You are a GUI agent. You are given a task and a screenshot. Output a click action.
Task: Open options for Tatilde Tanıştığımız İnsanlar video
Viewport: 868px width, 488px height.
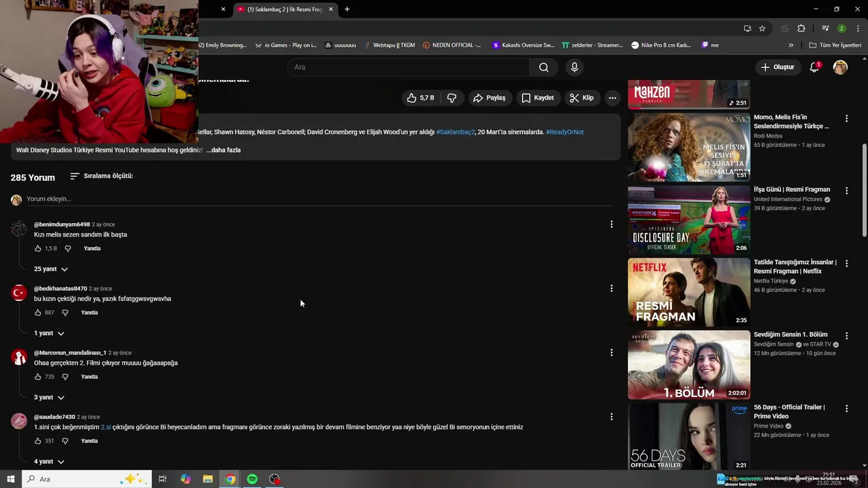pos(846,263)
